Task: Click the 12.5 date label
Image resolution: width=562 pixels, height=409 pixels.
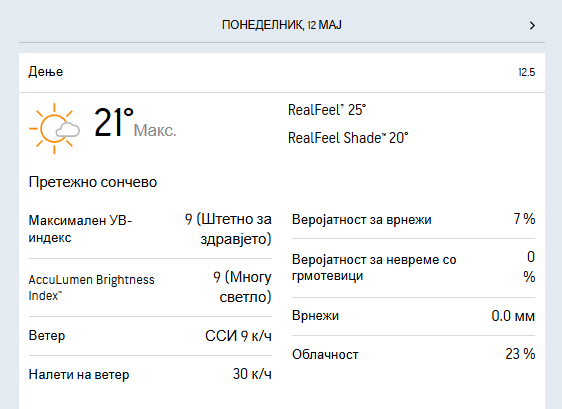Action: pos(527,72)
